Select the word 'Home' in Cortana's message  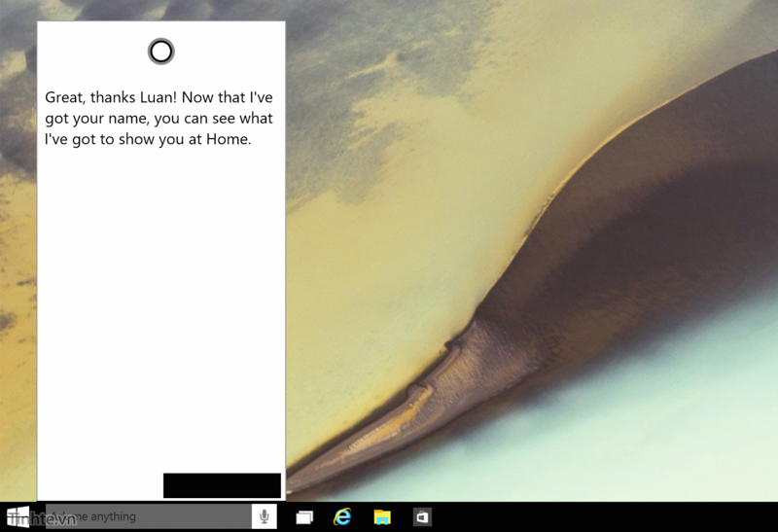227,140
